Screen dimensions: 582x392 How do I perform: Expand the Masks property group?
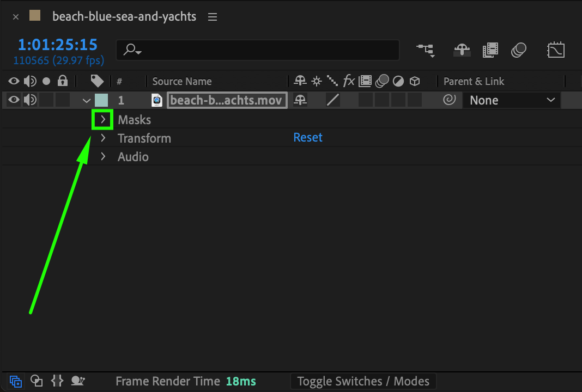point(103,120)
